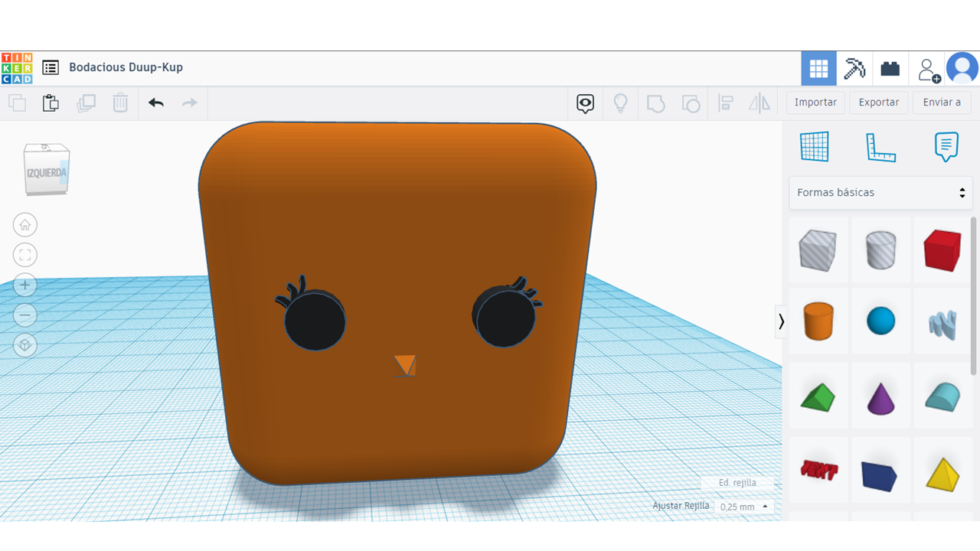Click the Tinkercad logo

coord(17,68)
